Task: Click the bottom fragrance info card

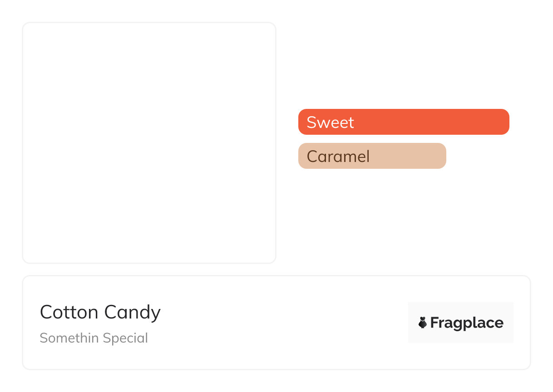Action: pos(276,358)
